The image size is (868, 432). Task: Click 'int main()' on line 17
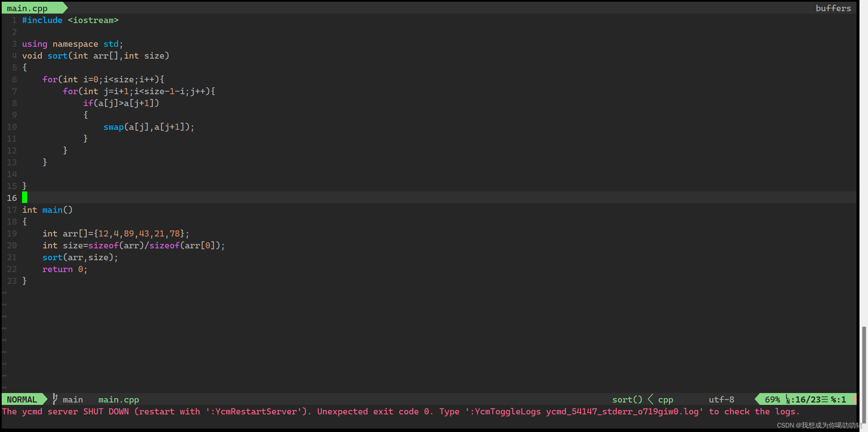(x=47, y=210)
